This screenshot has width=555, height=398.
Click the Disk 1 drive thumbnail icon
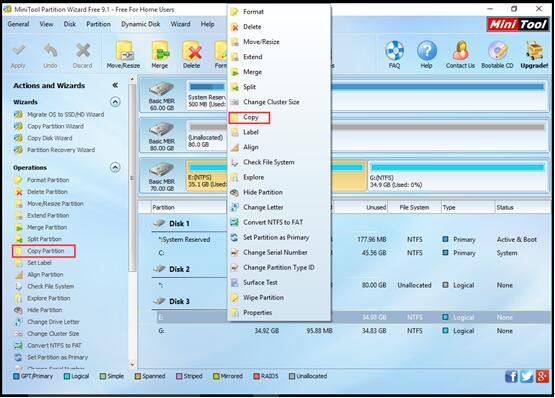click(x=161, y=89)
